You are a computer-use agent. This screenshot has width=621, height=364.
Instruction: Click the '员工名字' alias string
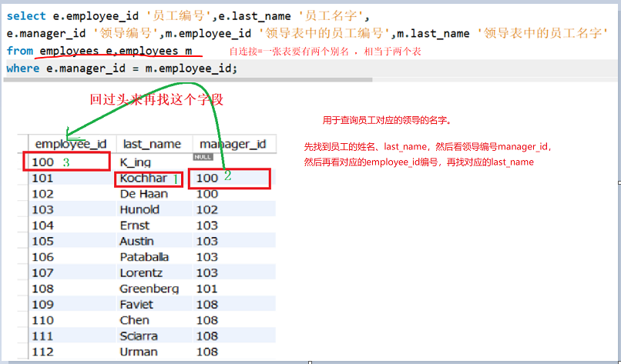click(331, 16)
